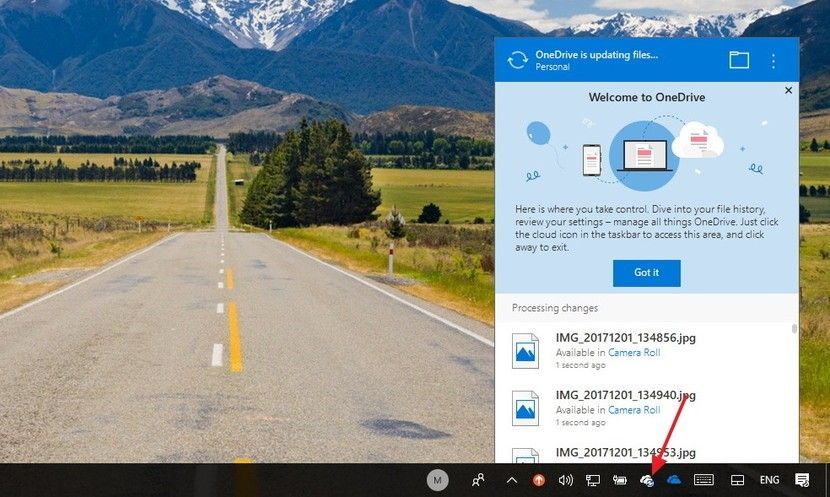The width and height of the screenshot is (830, 497).
Task: Open the touch keyboard from taskbar
Action: click(x=704, y=481)
